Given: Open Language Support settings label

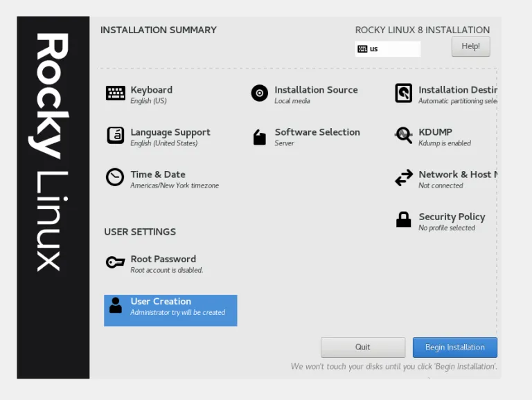Looking at the screenshot, I should point(170,132).
